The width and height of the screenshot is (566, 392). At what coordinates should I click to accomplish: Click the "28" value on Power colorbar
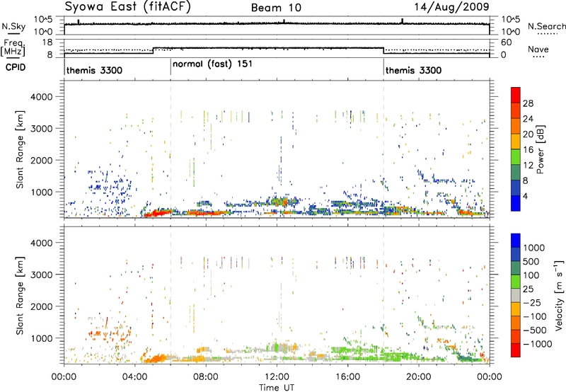pos(528,103)
